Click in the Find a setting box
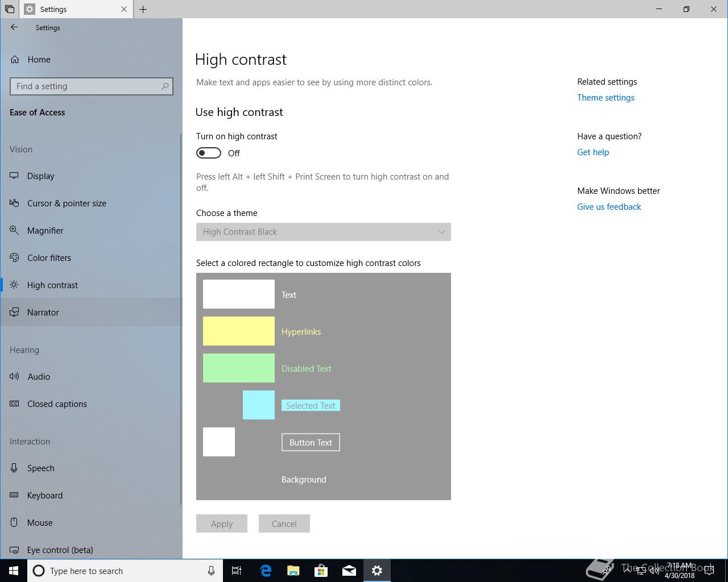The width and height of the screenshot is (728, 582). pos(91,86)
